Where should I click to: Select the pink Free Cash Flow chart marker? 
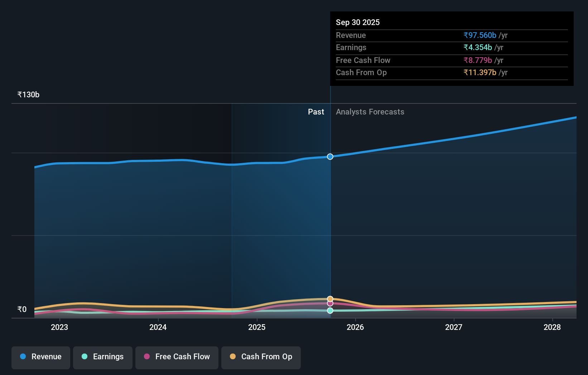[330, 303]
